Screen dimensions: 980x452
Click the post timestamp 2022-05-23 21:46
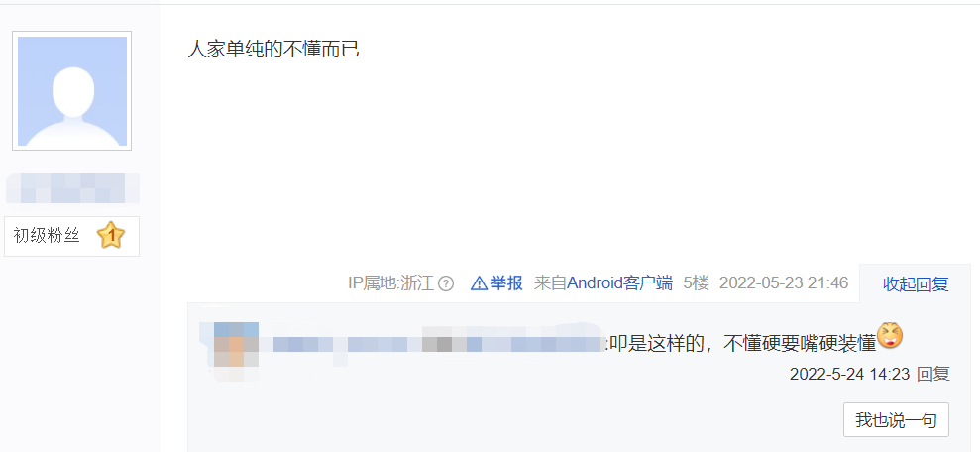[x=784, y=283]
